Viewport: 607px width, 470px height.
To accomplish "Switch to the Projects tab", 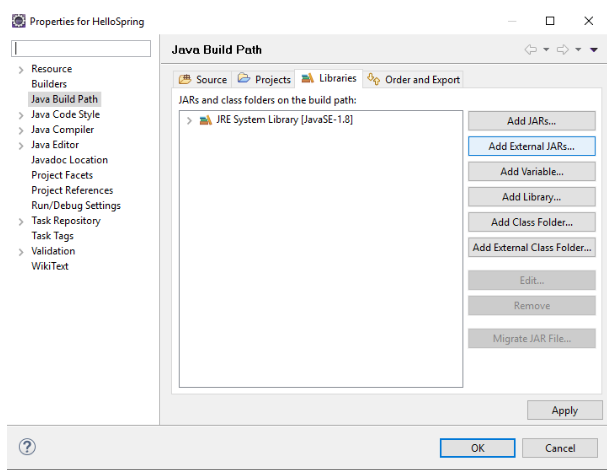I will click(x=264, y=80).
